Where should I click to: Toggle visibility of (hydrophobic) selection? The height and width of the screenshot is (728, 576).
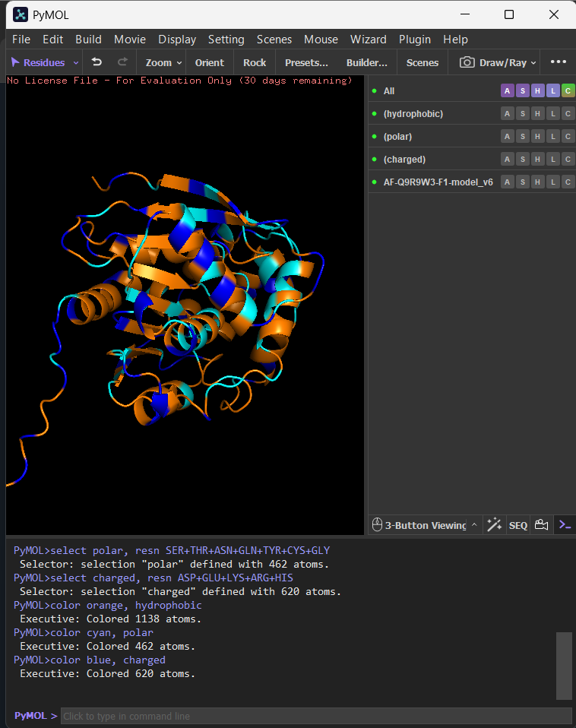tap(374, 114)
